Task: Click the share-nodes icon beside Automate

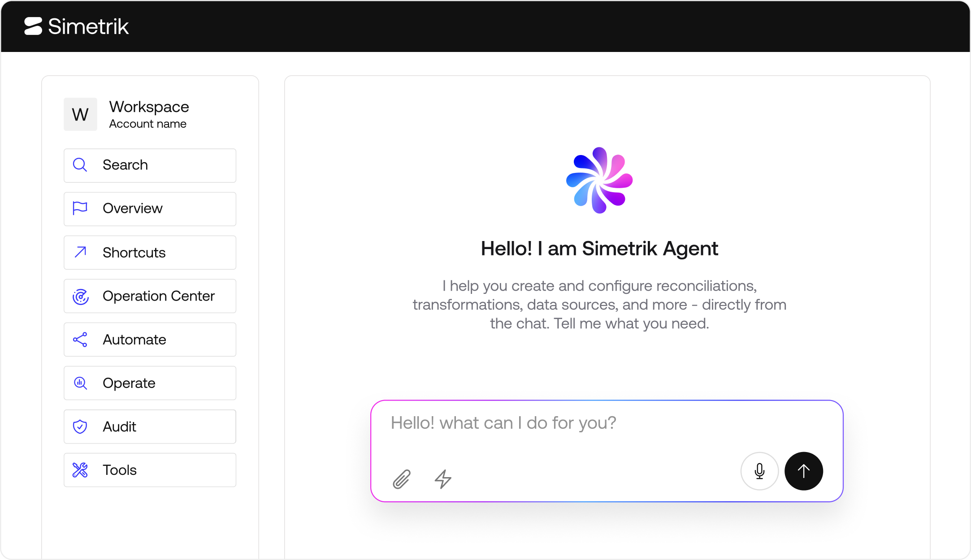Action: (80, 340)
